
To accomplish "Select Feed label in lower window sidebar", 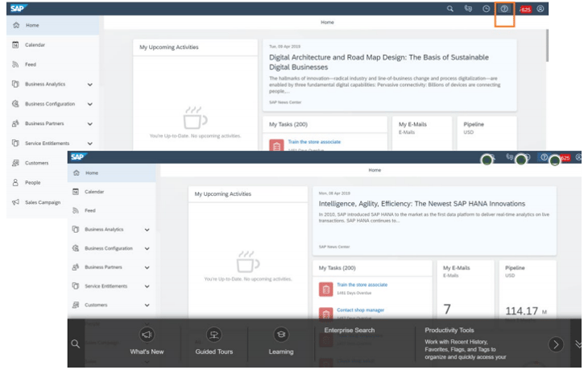I will point(90,210).
